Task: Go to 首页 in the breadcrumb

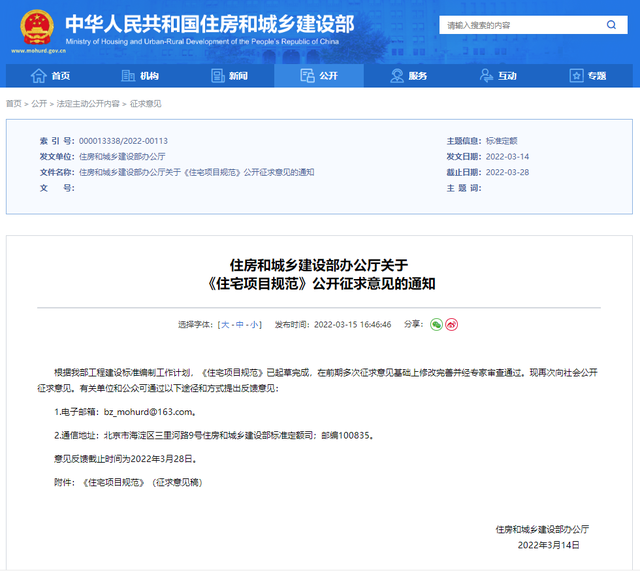Action: click(13, 104)
